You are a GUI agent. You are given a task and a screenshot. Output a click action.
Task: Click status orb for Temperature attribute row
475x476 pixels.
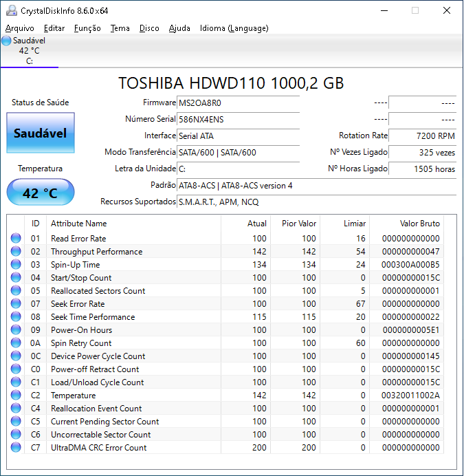[x=16, y=395]
